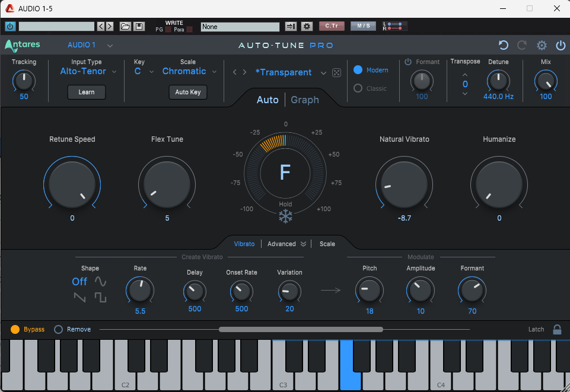Enable the Remove keyboard mode

(58, 329)
